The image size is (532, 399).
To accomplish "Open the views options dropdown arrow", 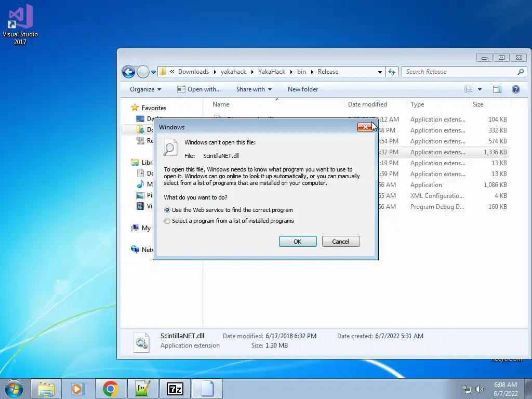I will click(480, 89).
